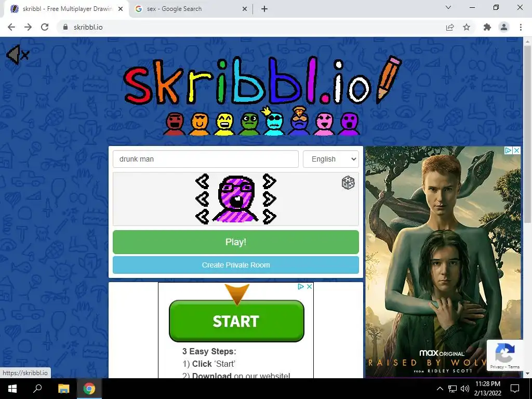Screen dimensions: 532x399
Task: Click the pink avatar in header
Action: pos(324,124)
